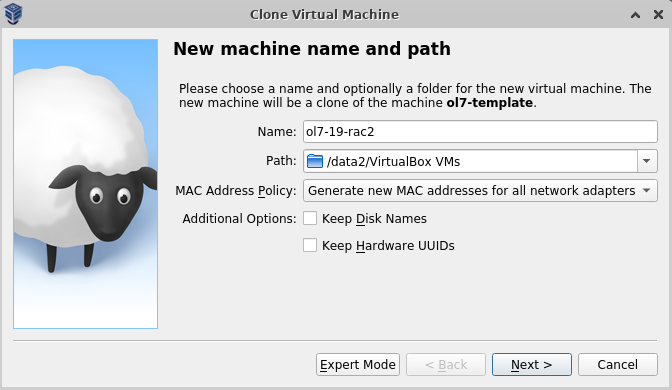Click the Next button
Screen dimensions: 672x390
(531, 365)
